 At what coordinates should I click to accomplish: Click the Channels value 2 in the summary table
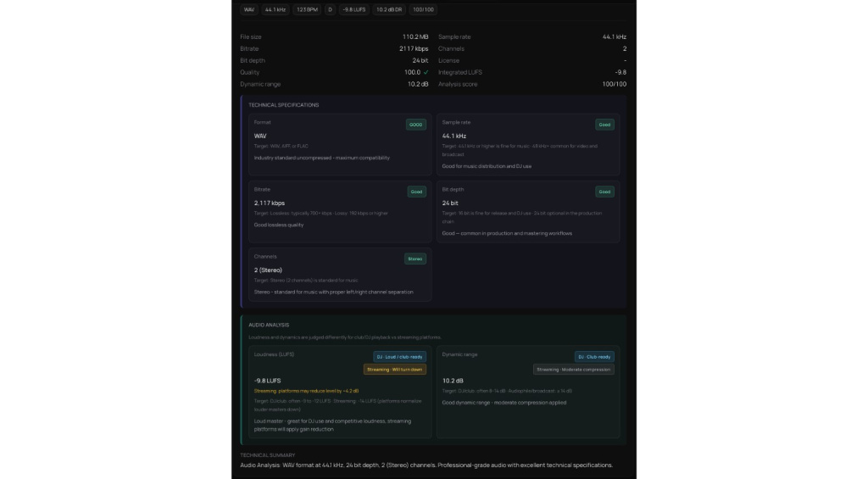coord(625,48)
